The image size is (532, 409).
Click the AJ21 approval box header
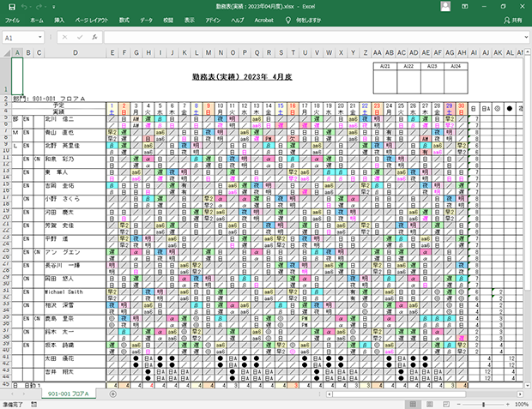coord(385,66)
